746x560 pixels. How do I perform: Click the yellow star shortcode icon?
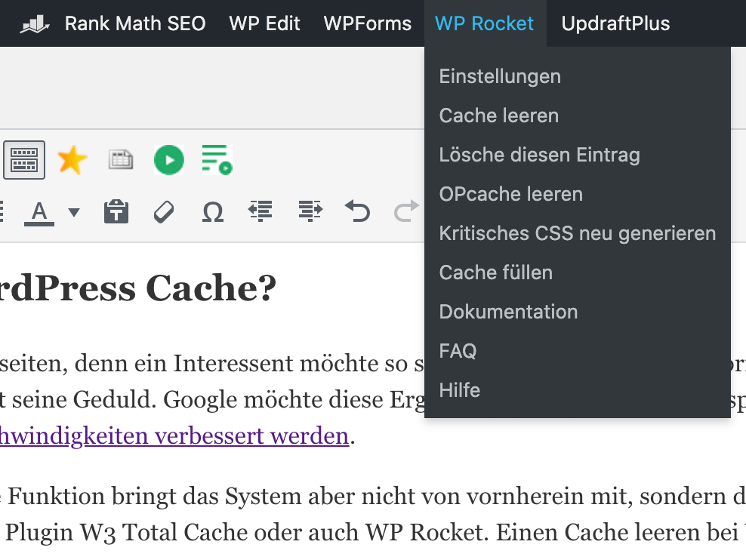point(72,160)
